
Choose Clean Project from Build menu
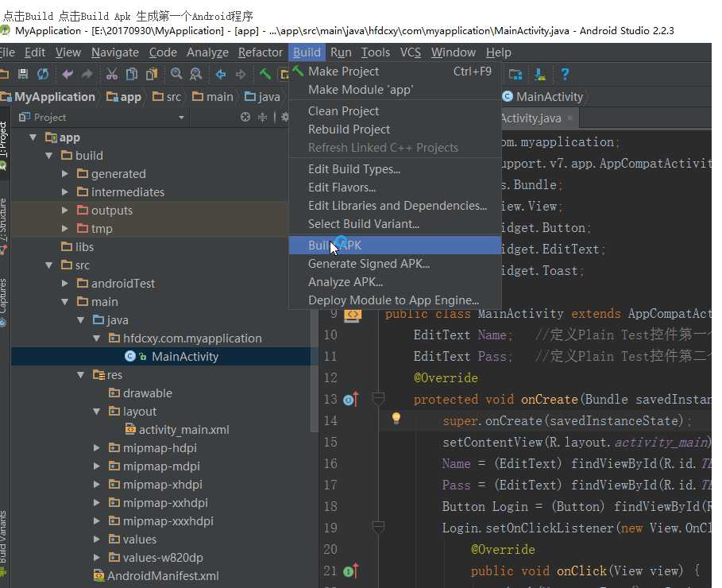pyautogui.click(x=395, y=111)
